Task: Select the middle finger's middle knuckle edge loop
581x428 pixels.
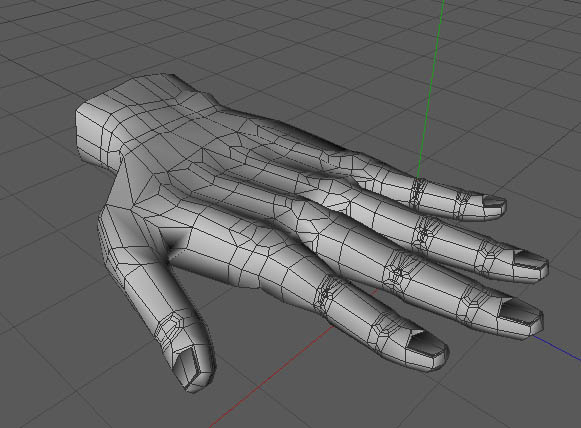Action: click(x=397, y=271)
